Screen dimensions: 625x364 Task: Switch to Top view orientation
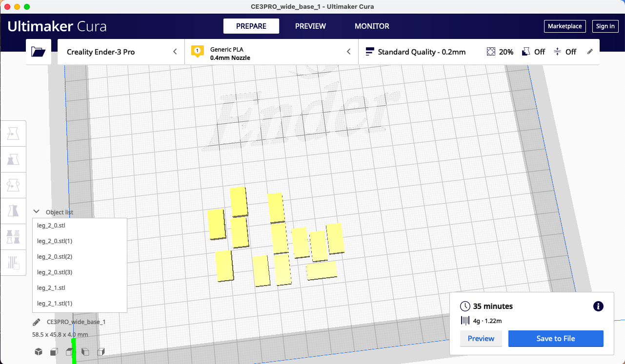pos(70,352)
